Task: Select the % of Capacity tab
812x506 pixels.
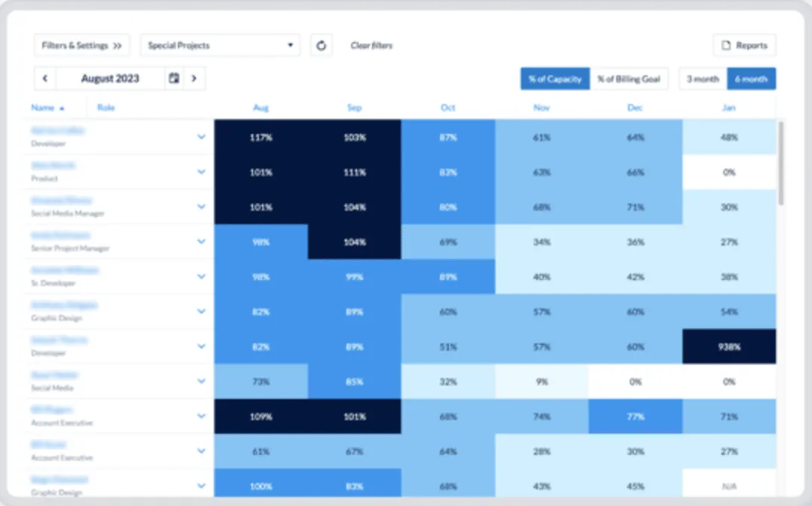Action: [x=554, y=78]
